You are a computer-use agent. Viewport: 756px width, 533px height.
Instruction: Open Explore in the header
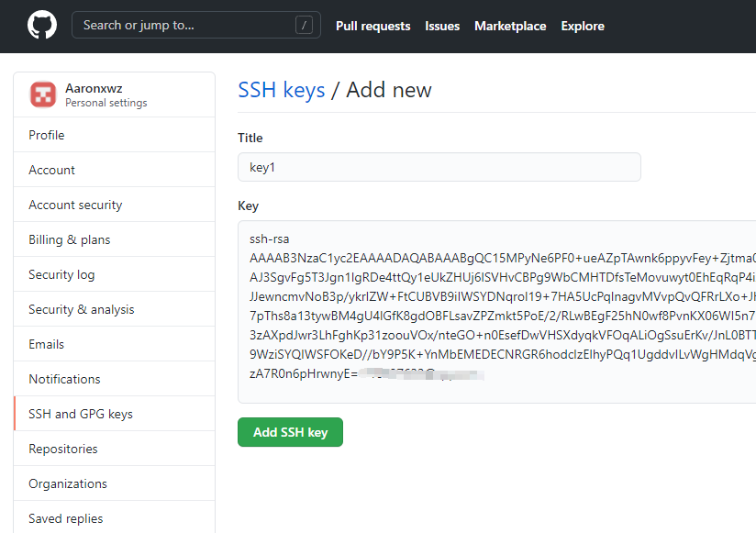(583, 27)
